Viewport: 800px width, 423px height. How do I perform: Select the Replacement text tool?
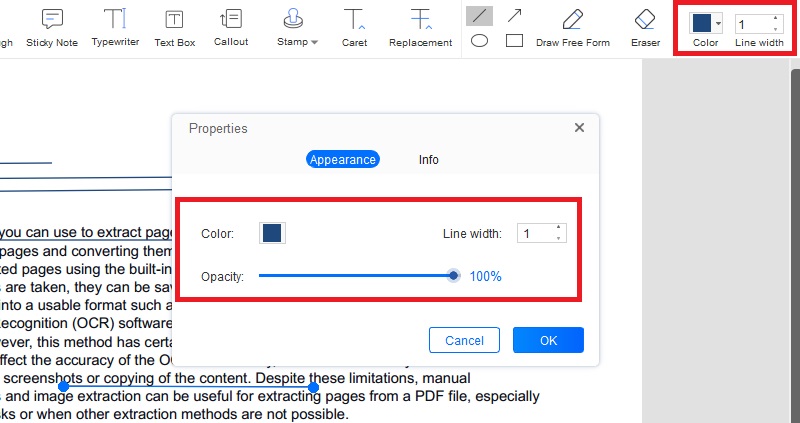tap(420, 29)
